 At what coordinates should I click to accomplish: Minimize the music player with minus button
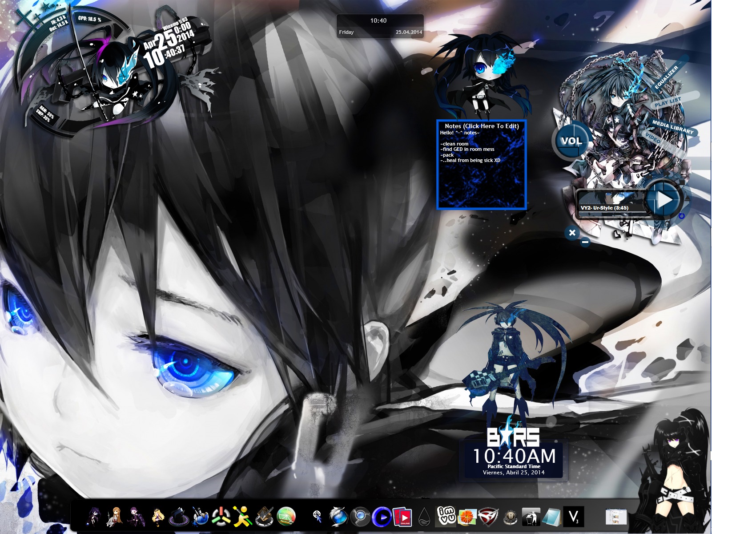585,242
